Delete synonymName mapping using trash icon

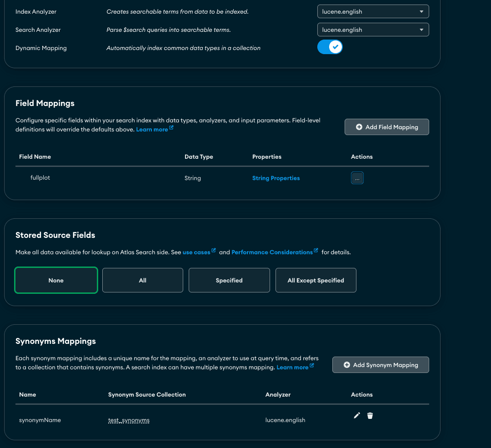click(x=370, y=416)
